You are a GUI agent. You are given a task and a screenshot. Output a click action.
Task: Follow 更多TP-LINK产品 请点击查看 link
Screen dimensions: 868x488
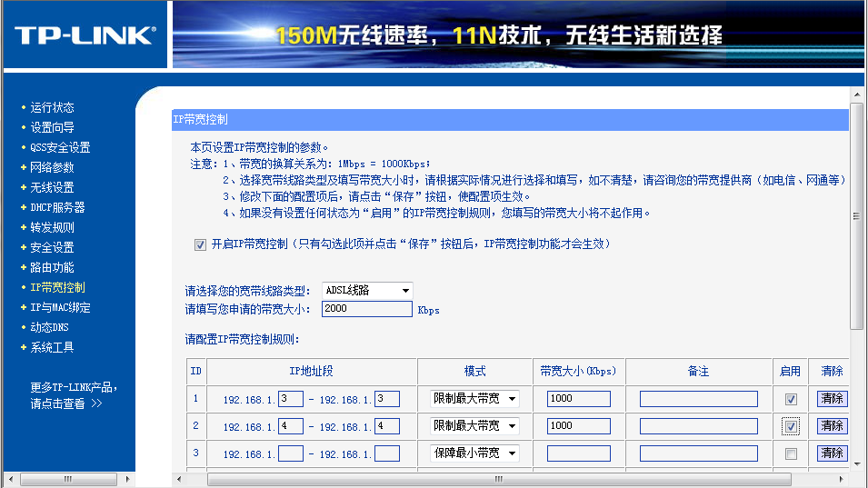[73, 395]
